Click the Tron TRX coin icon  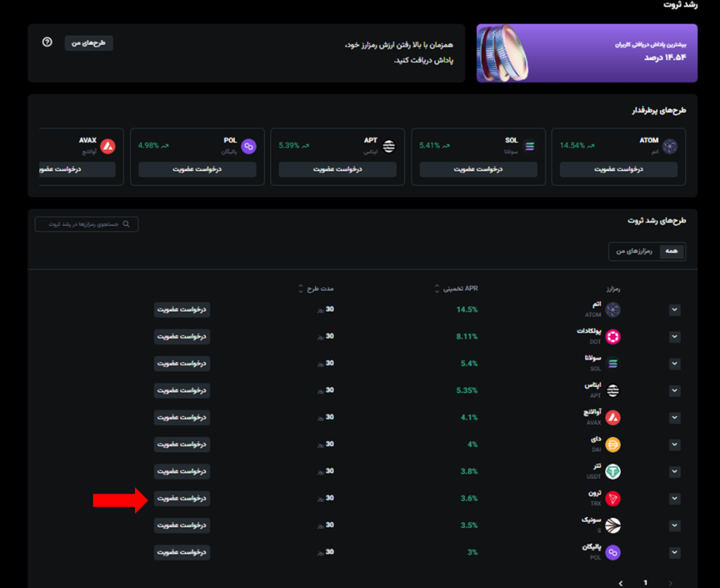(x=612, y=499)
